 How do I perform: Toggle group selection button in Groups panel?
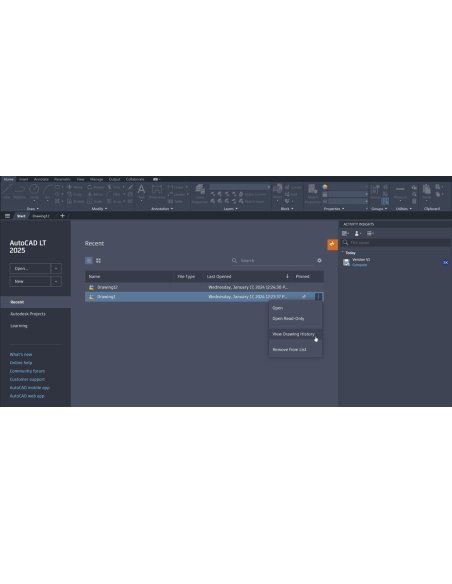click(x=385, y=201)
